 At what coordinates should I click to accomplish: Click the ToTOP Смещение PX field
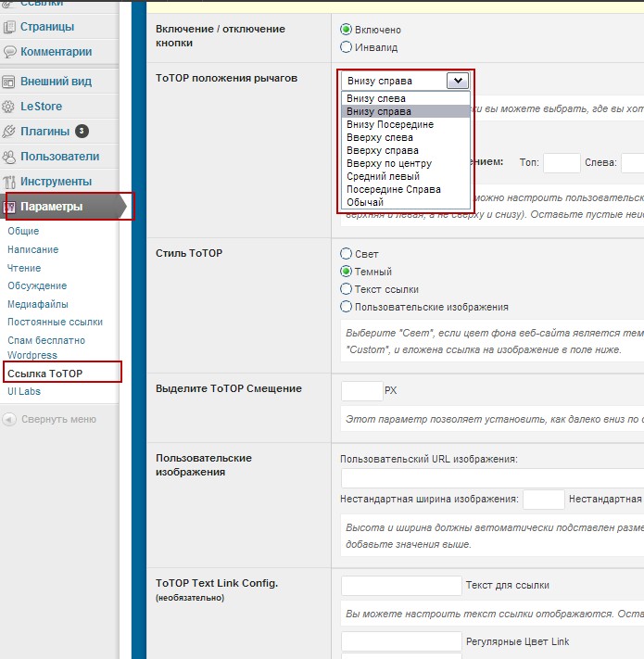point(362,391)
